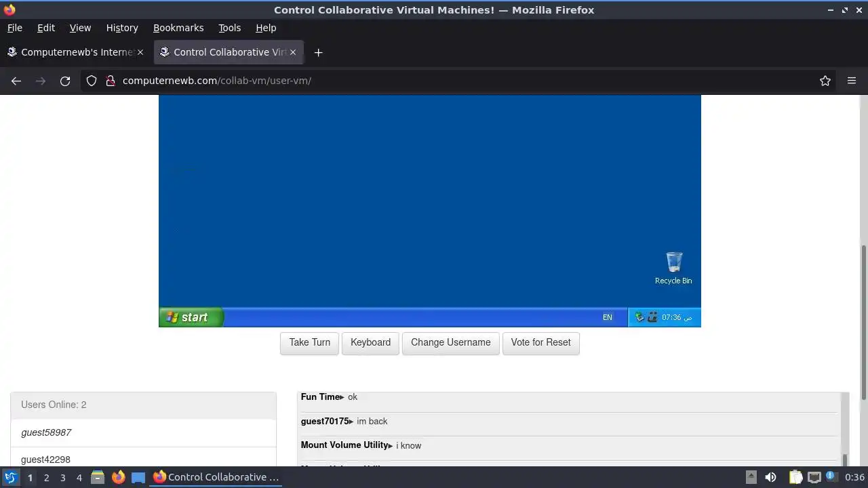Open the on-screen Keyboard button

[x=370, y=342]
